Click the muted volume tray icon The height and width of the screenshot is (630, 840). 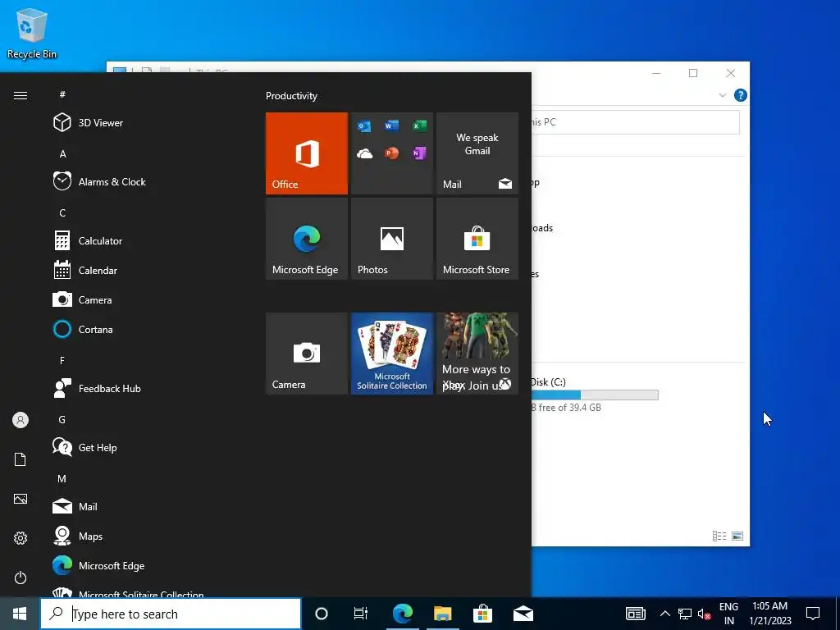[x=704, y=614]
